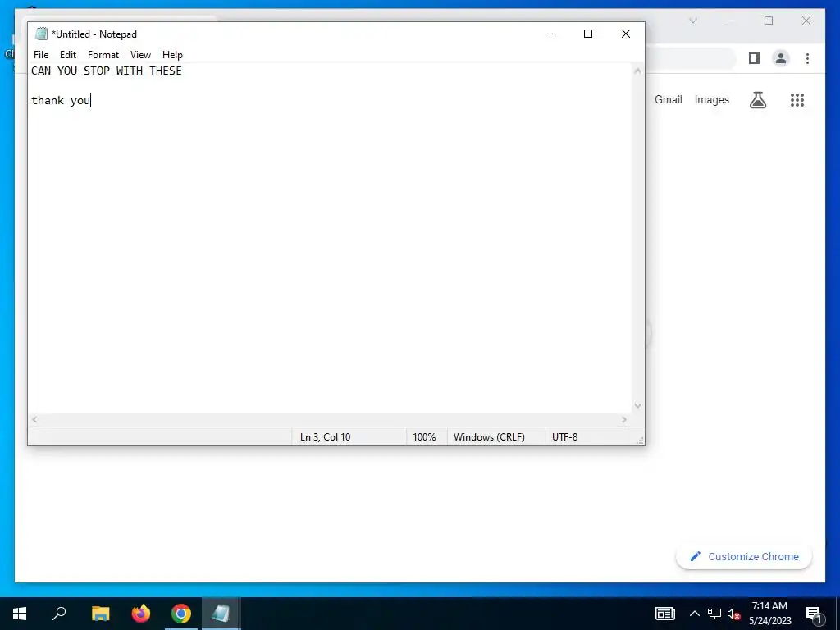Open the View menu in Notepad

tap(140, 55)
